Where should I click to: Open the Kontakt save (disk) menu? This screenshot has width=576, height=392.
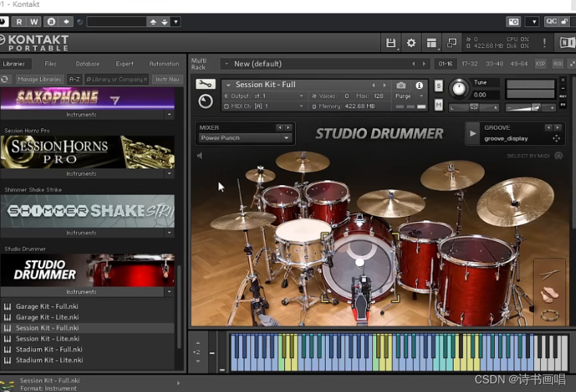(x=391, y=43)
